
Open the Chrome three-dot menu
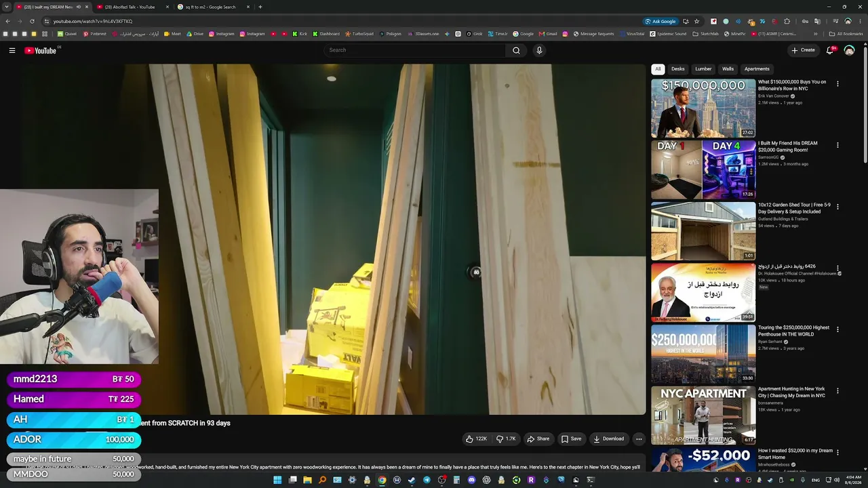860,21
